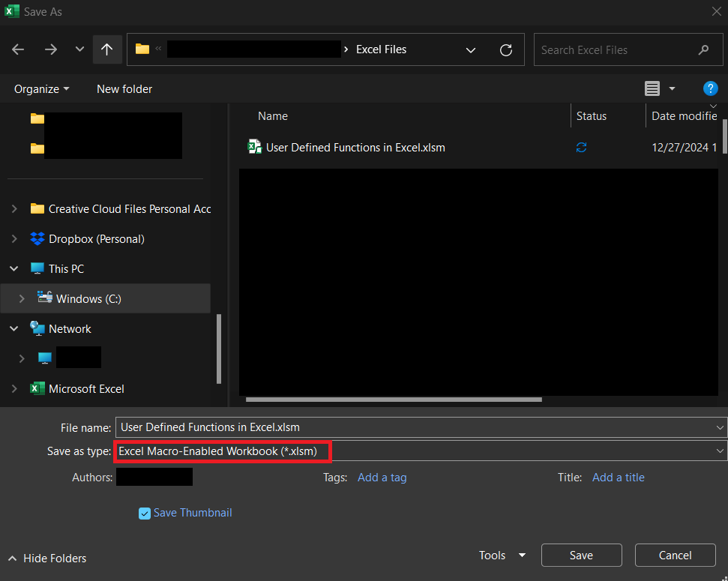Create a New folder
The height and width of the screenshot is (581, 728).
(124, 88)
